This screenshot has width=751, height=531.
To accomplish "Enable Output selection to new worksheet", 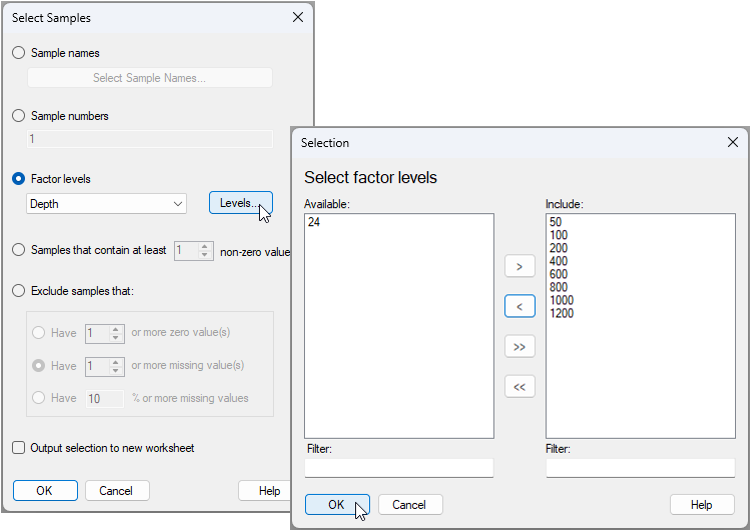I will click(x=19, y=448).
